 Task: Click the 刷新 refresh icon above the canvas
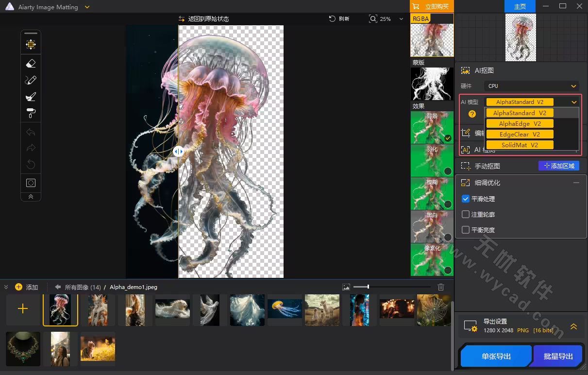[332, 18]
